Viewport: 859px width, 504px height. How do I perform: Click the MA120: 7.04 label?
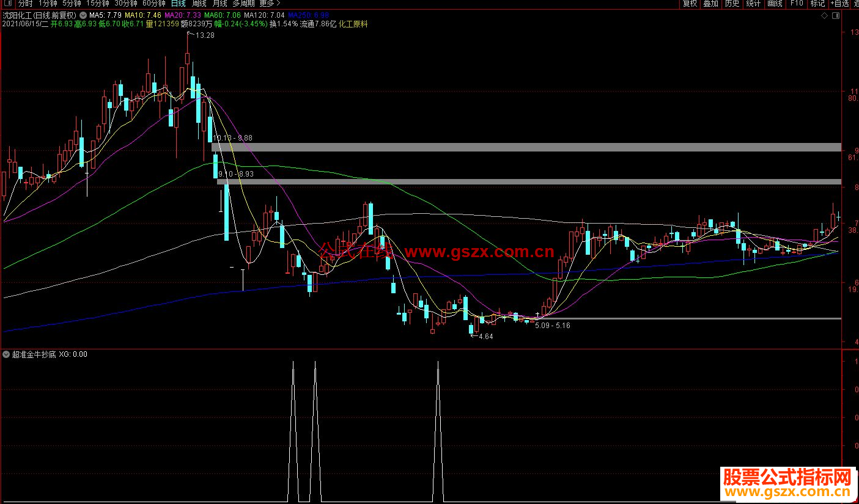point(264,15)
